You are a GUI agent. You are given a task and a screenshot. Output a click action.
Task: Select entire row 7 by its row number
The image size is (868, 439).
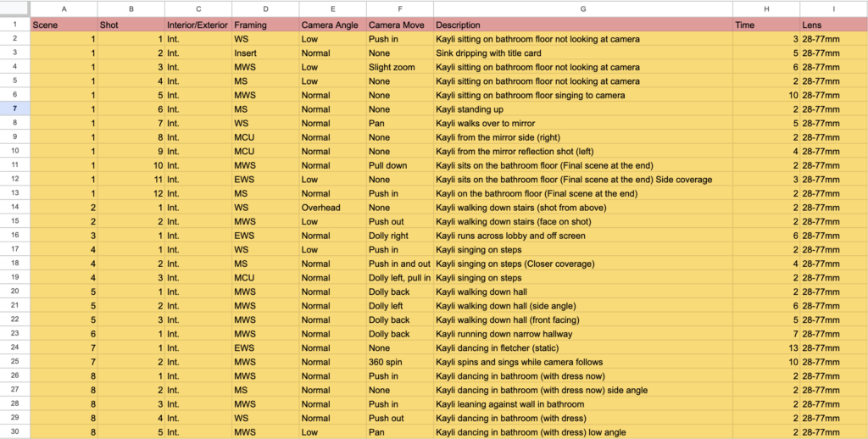(14, 109)
